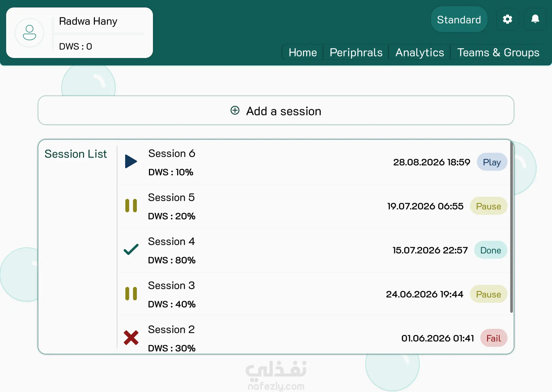Go to the Home tab

(303, 52)
